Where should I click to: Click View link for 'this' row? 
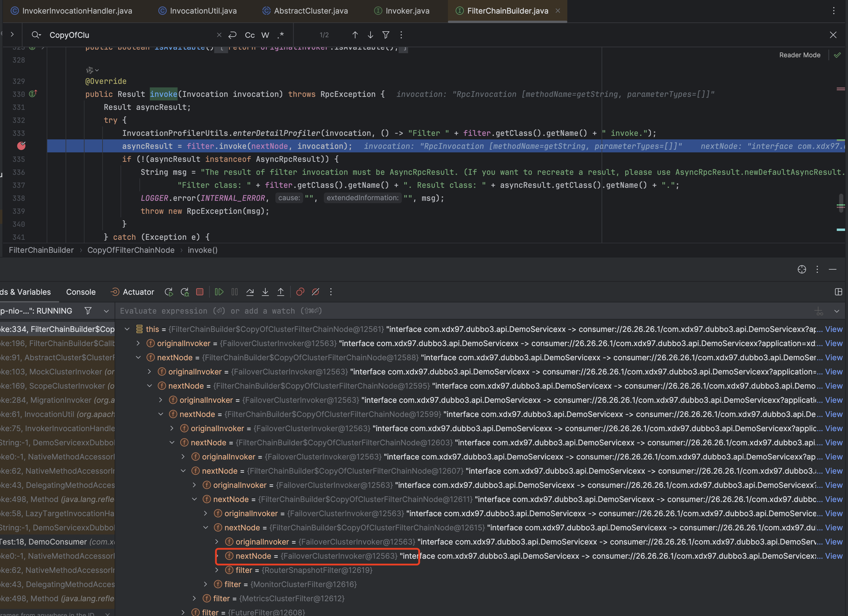point(834,329)
